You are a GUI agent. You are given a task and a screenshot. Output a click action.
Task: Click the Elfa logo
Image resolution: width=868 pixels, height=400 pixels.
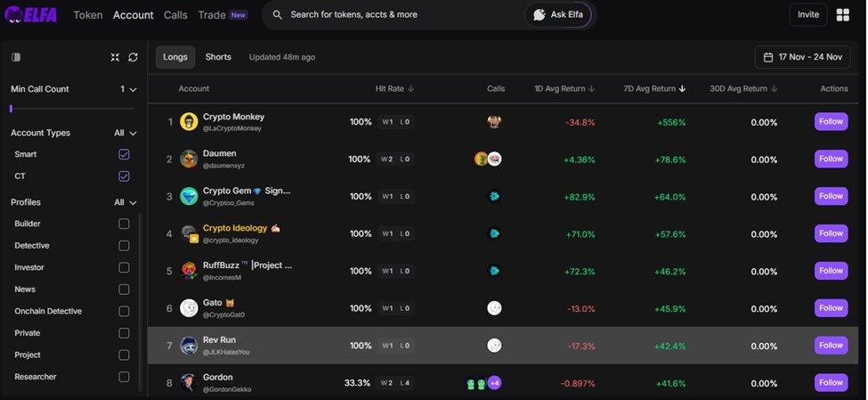tap(34, 15)
